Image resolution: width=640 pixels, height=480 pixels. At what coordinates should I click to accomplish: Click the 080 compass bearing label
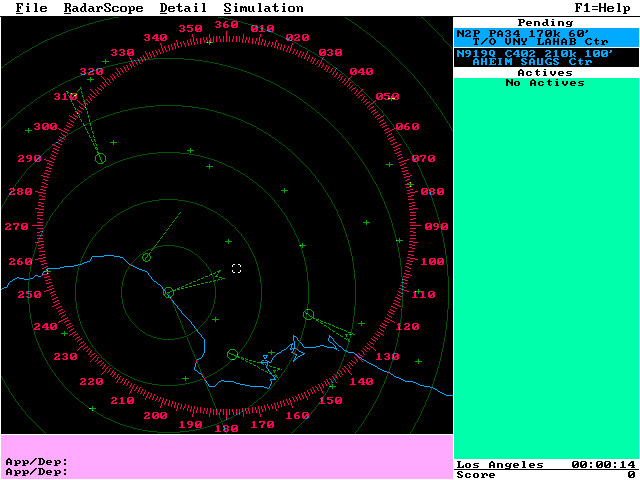tap(432, 191)
